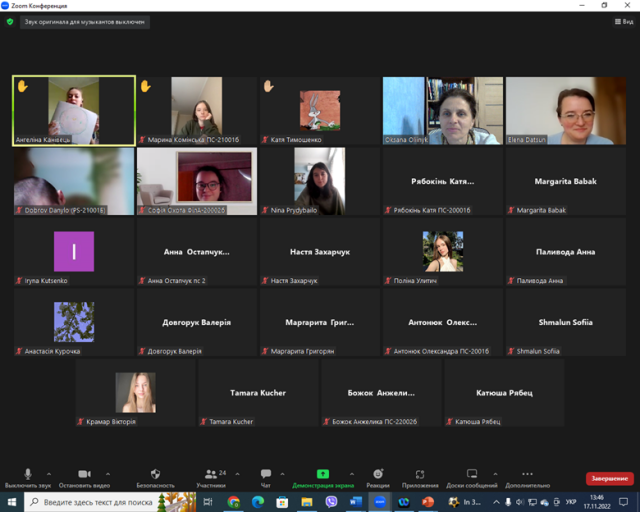Open Microsoft Word from the taskbar
The image size is (640, 512).
click(356, 502)
